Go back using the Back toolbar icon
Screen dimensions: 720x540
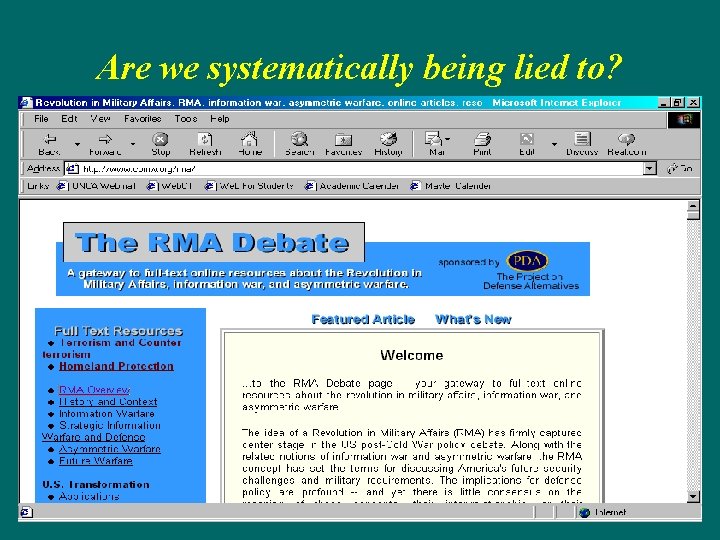[x=49, y=139]
